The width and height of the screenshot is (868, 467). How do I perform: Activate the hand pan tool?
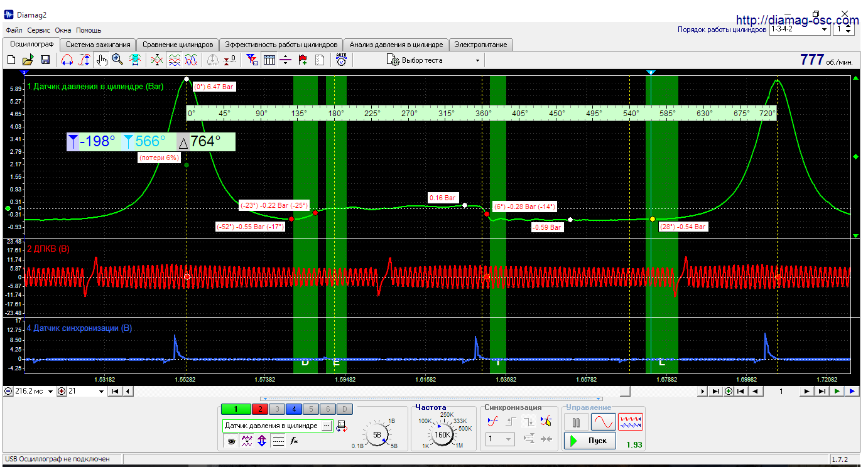[x=102, y=60]
